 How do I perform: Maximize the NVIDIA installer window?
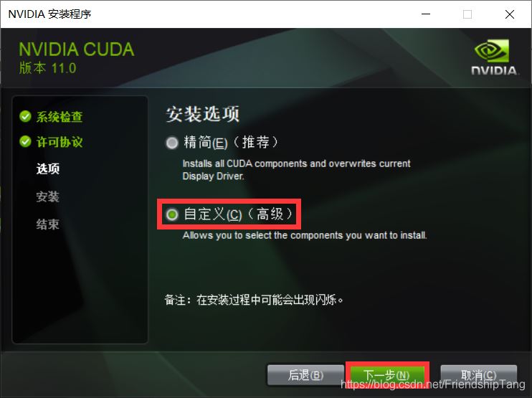tap(467, 14)
